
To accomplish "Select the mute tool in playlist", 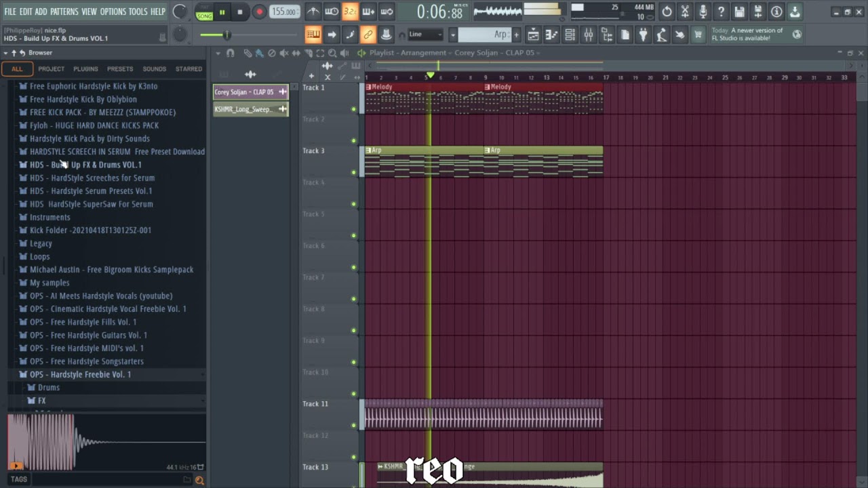I will (x=283, y=53).
